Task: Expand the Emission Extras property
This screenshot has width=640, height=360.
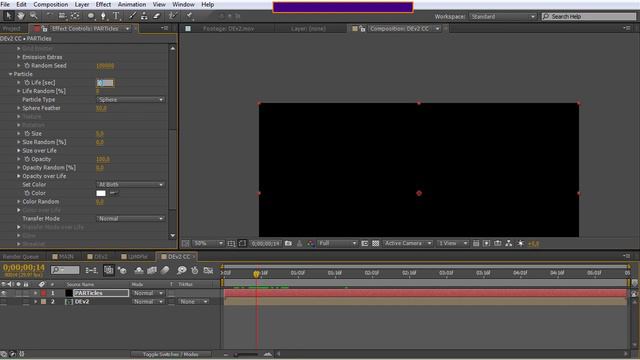Action: 19,57
